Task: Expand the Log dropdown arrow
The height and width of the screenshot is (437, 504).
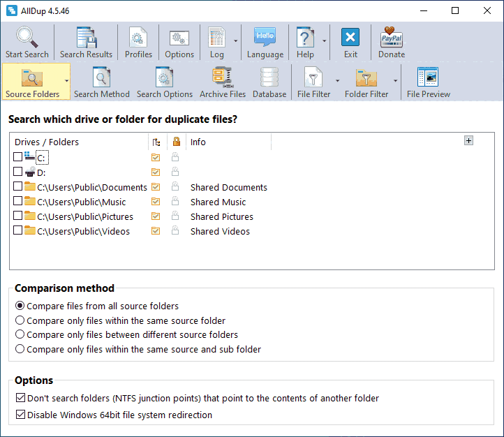Action: (235, 41)
